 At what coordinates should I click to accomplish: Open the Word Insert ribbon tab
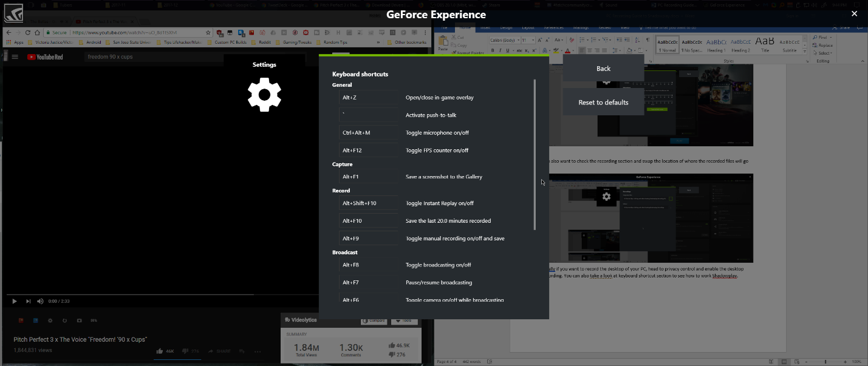486,27
